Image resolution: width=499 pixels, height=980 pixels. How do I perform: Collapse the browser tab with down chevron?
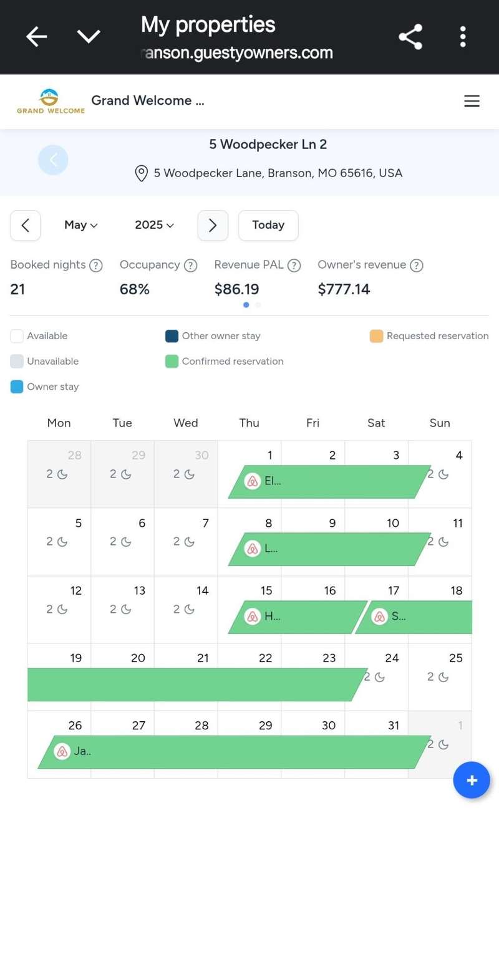coord(89,37)
